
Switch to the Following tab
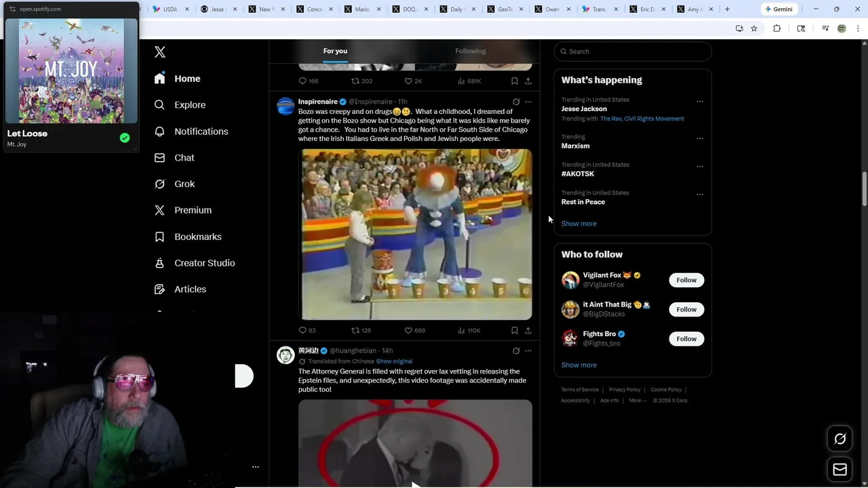tap(471, 51)
